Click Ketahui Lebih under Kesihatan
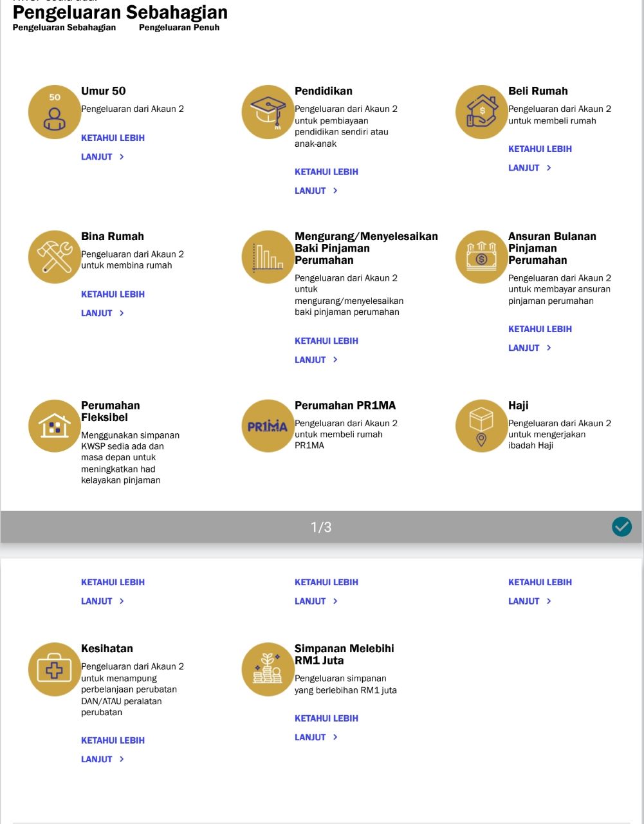644x824 pixels. click(113, 740)
